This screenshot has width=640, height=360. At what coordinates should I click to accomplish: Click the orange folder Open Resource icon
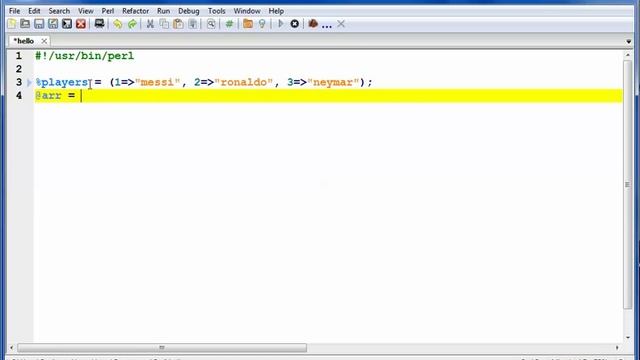[x=248, y=24]
